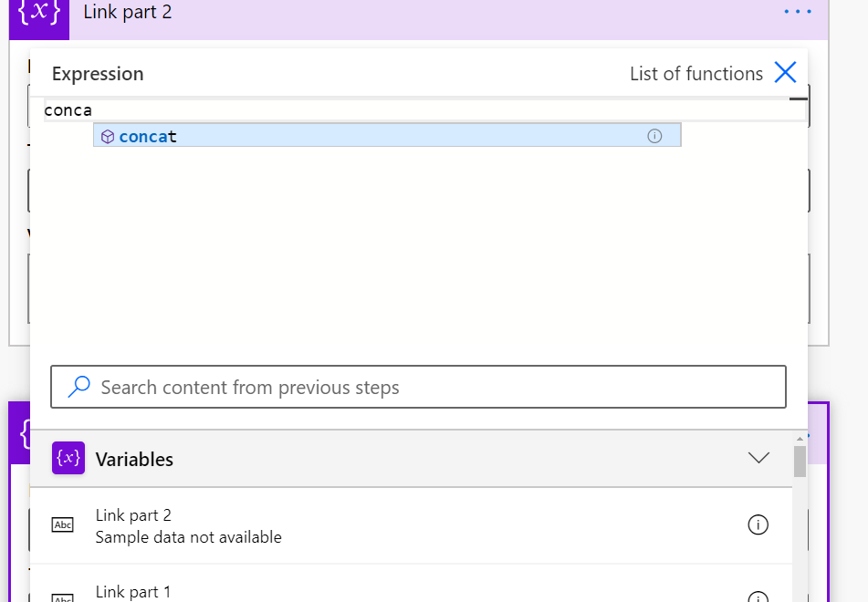Click the magnifier search icon
Image resolution: width=868 pixels, height=602 pixels.
[x=79, y=387]
